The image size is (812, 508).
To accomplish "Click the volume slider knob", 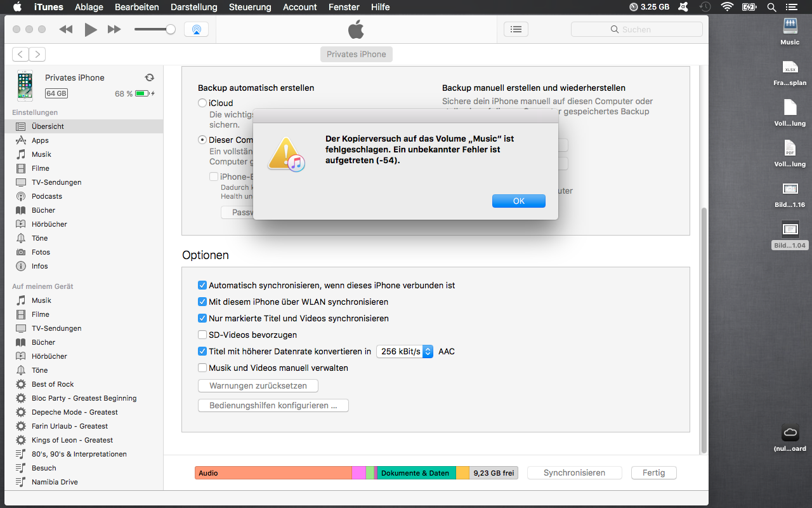I will tap(171, 29).
